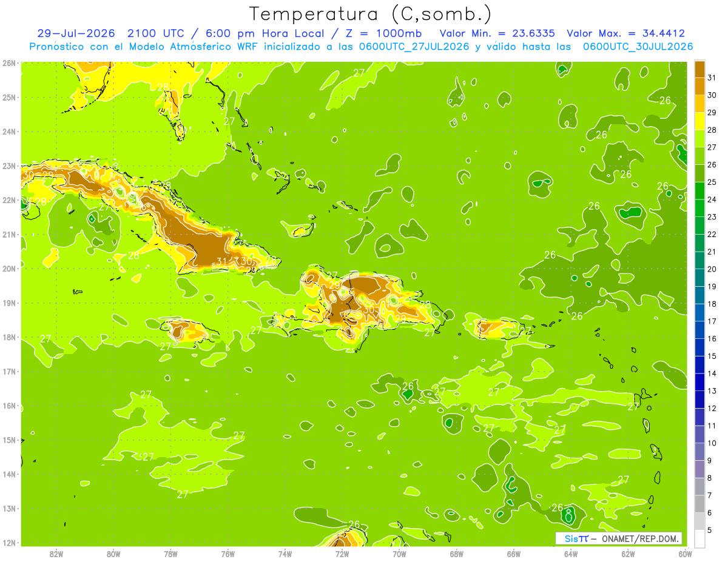The width and height of the screenshot is (728, 562).
Task: Click legend swatch between 12 and 13
Action: (x=700, y=400)
